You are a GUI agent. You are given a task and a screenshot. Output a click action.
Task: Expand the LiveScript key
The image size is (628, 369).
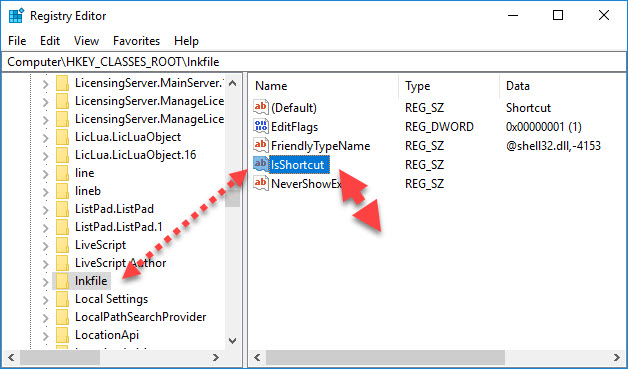click(46, 246)
